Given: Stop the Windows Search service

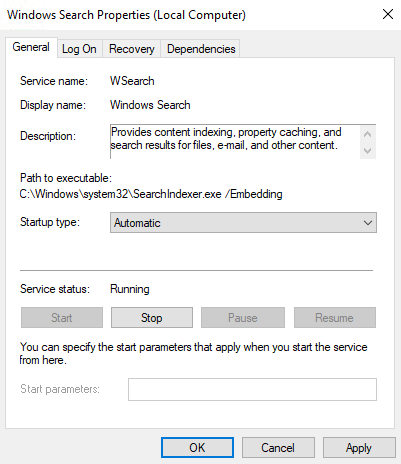Looking at the screenshot, I should pyautogui.click(x=152, y=318).
